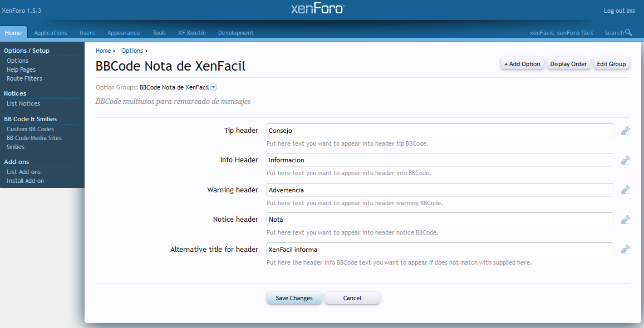This screenshot has width=644, height=328.
Task: Click the Options / Setup sidebar heading
Action: [27, 51]
